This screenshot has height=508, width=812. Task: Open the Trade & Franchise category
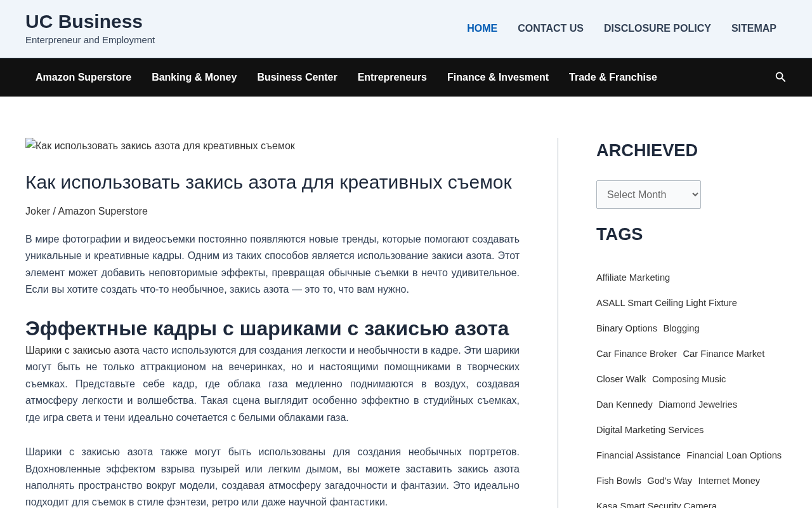point(613,77)
